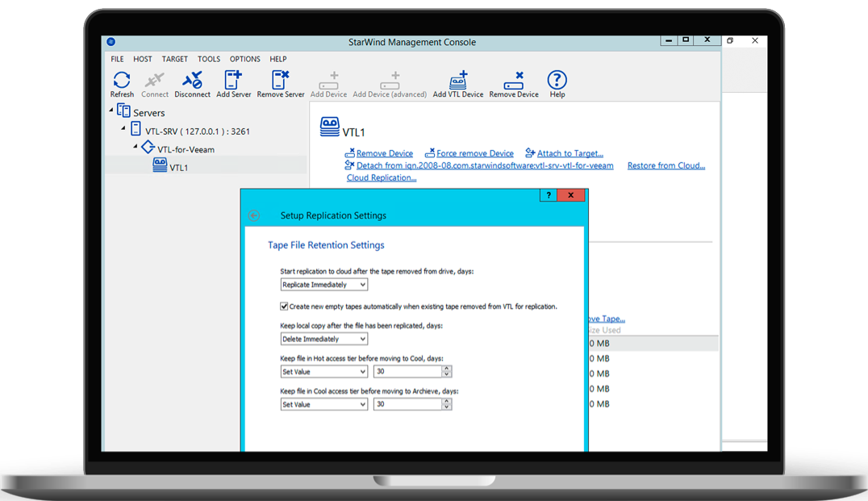Click the large VTL1 device icon
The height and width of the screenshot is (501, 868).
(x=329, y=127)
